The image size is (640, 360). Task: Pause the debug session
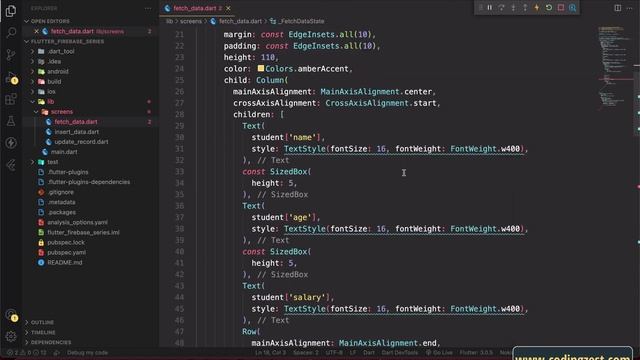click(489, 8)
